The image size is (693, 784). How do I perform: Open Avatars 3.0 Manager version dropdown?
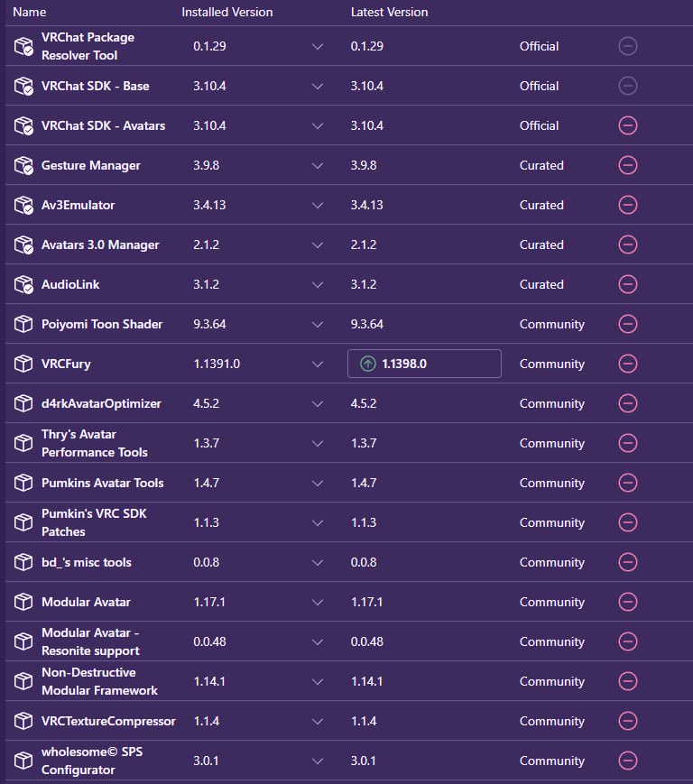[x=317, y=245]
